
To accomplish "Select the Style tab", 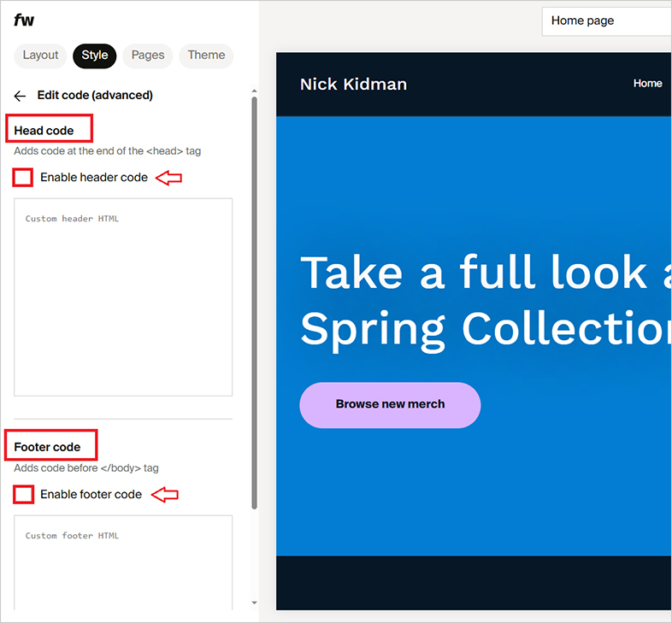I will point(94,56).
